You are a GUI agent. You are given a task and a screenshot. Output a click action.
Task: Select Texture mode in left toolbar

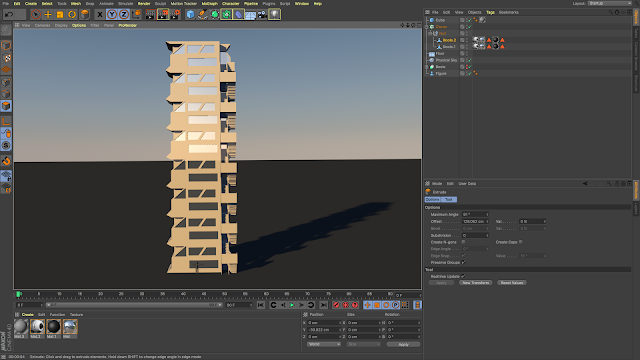pos(6,58)
